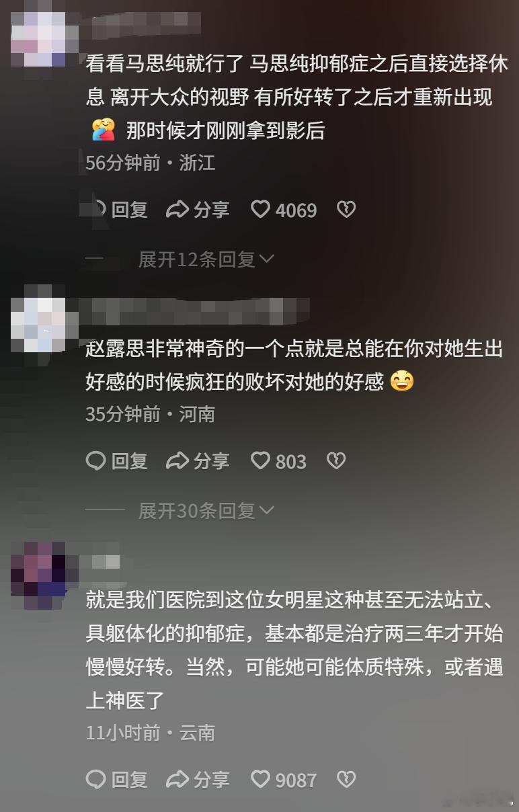Open first commenter's avatar profile
Image resolution: width=519 pixels, height=812 pixels.
(38, 37)
